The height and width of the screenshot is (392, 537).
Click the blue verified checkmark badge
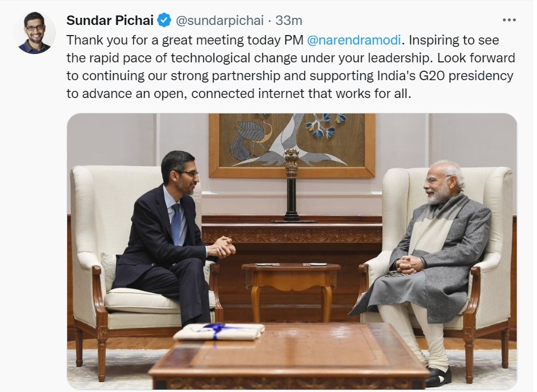(164, 21)
